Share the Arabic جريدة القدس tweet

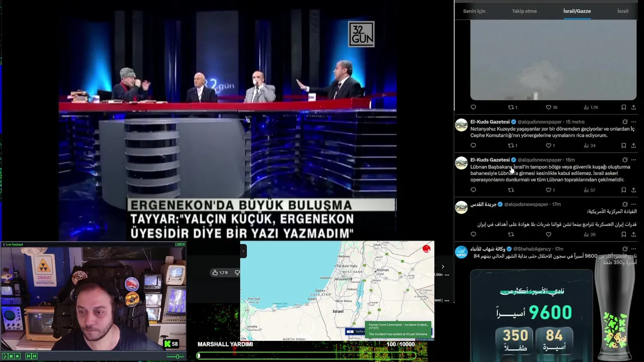tap(633, 234)
